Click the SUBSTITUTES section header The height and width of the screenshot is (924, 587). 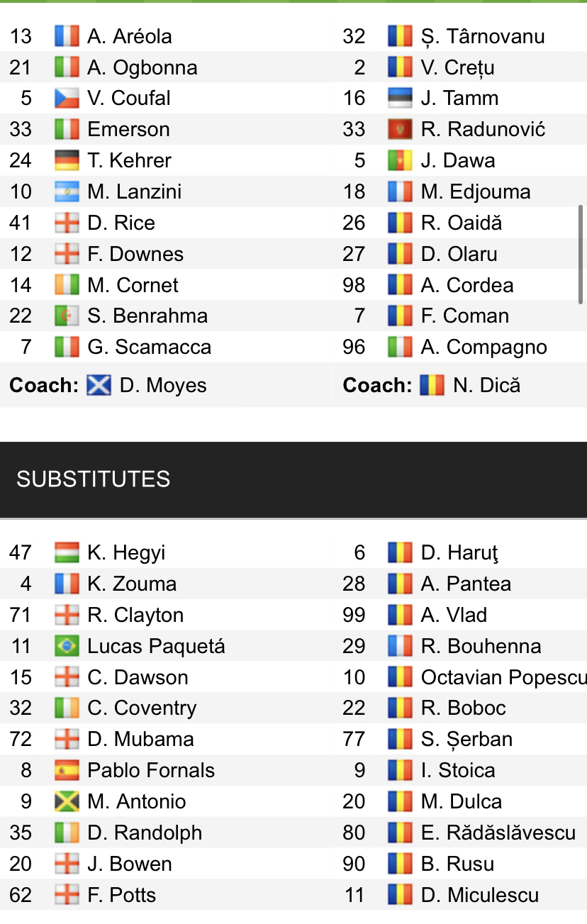coord(94,479)
